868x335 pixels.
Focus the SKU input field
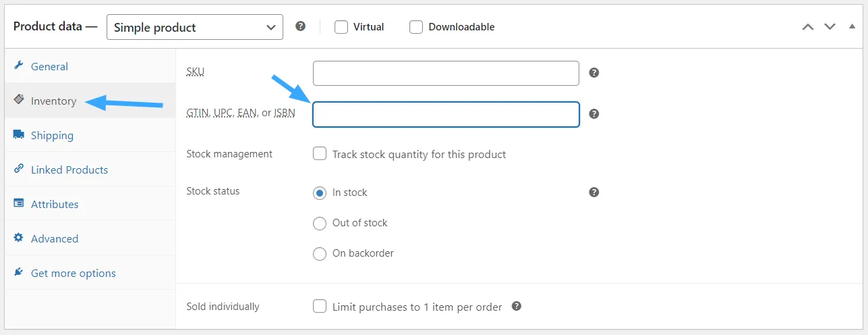[x=446, y=73]
